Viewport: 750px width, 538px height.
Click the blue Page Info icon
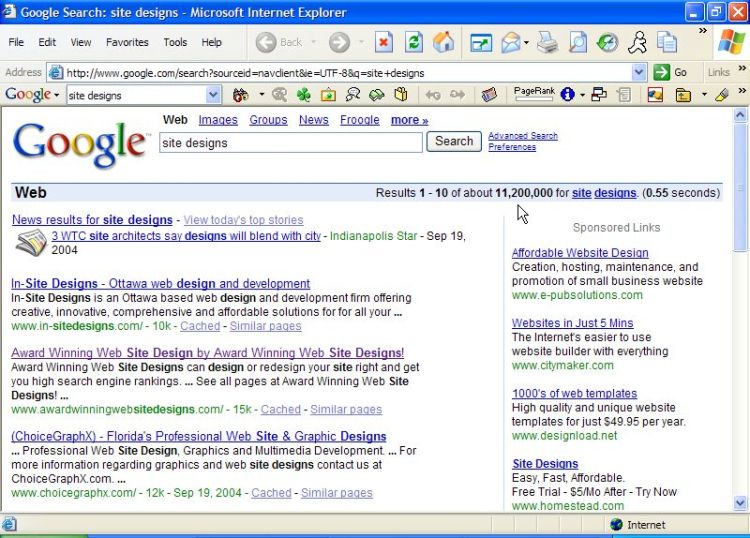tap(568, 95)
